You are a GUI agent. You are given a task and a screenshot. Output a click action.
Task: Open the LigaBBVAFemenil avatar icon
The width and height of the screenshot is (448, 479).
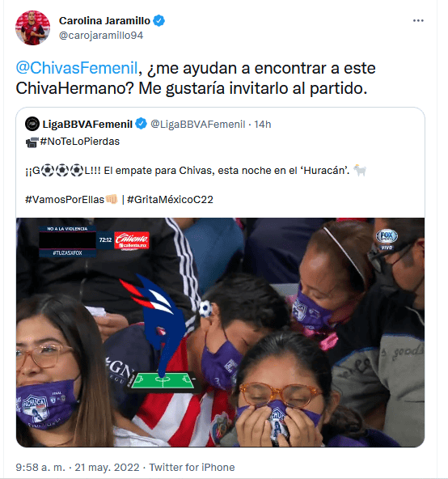point(32,124)
